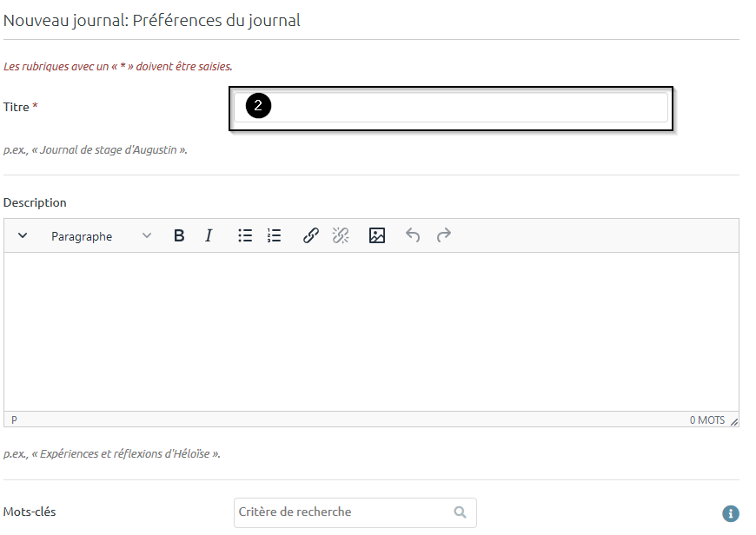Select the P element path in the status bar
Image resolution: width=756 pixels, height=535 pixels.
[14, 419]
